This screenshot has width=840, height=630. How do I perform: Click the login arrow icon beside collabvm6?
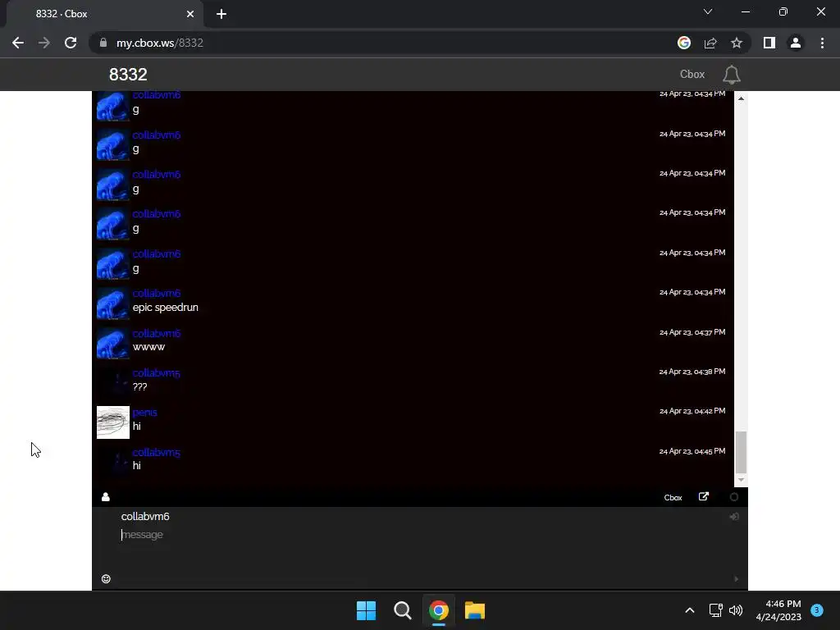734,517
